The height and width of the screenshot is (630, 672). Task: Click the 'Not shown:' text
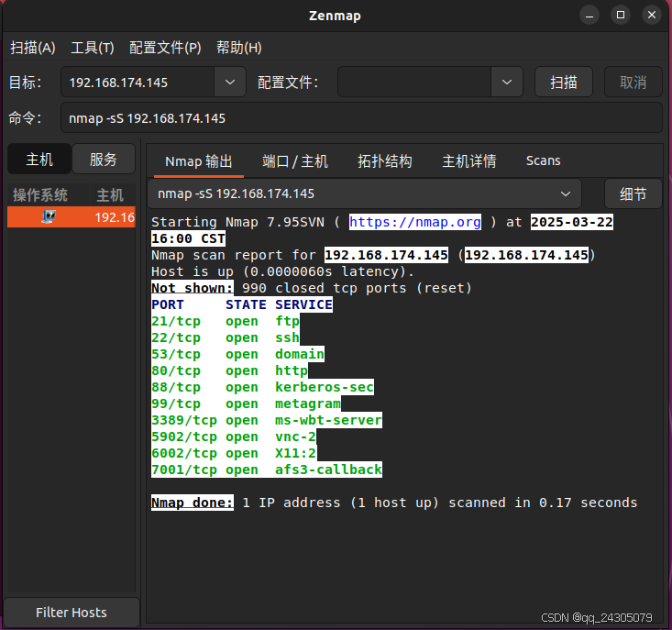point(193,288)
